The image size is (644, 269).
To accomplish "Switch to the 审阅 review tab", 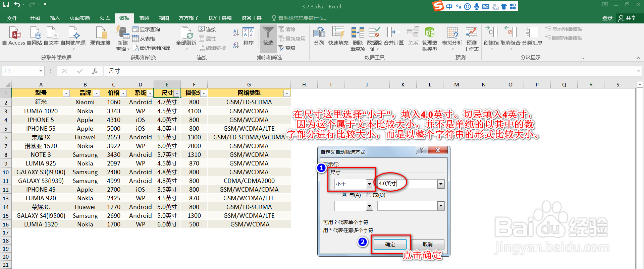I will pos(144,18).
